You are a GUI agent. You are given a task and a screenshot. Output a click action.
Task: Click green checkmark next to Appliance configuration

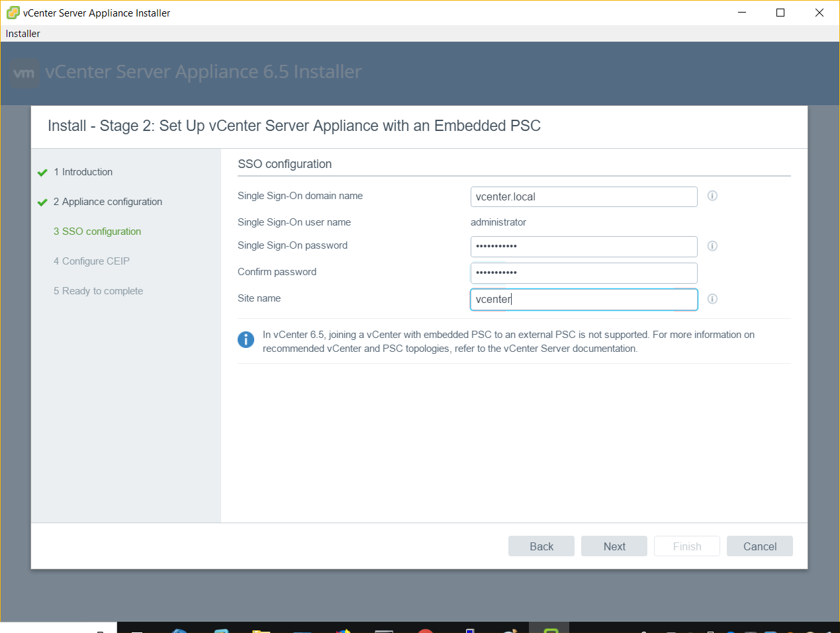42,202
